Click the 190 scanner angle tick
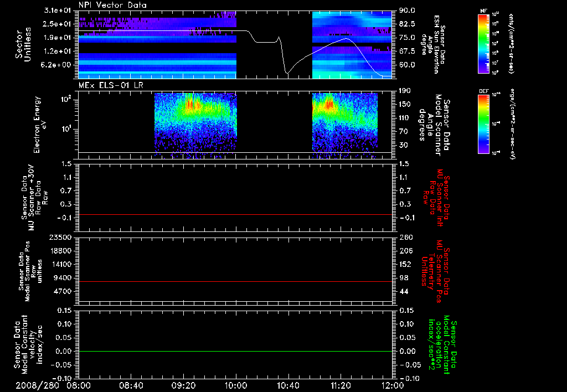This screenshot has height=392, width=567. pos(405,91)
